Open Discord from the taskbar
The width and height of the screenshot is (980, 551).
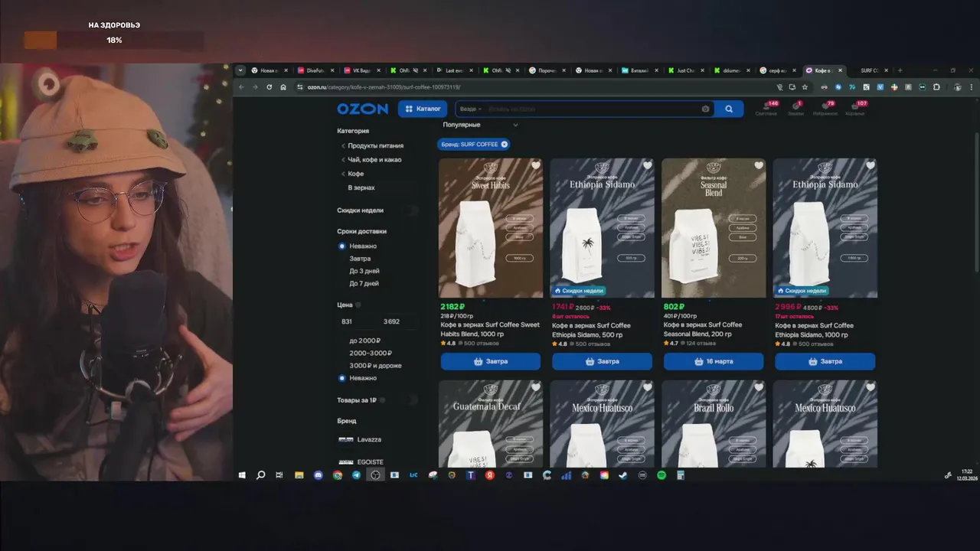(x=318, y=475)
